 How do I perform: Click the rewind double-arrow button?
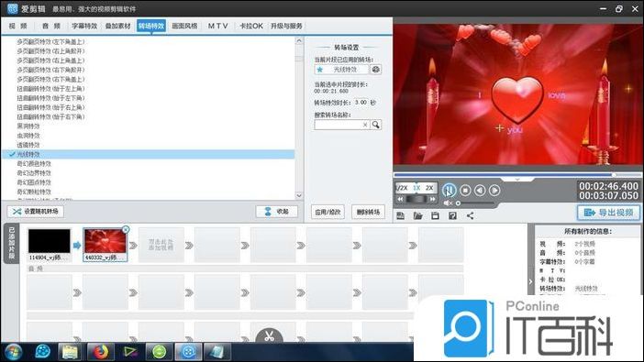[400, 199]
